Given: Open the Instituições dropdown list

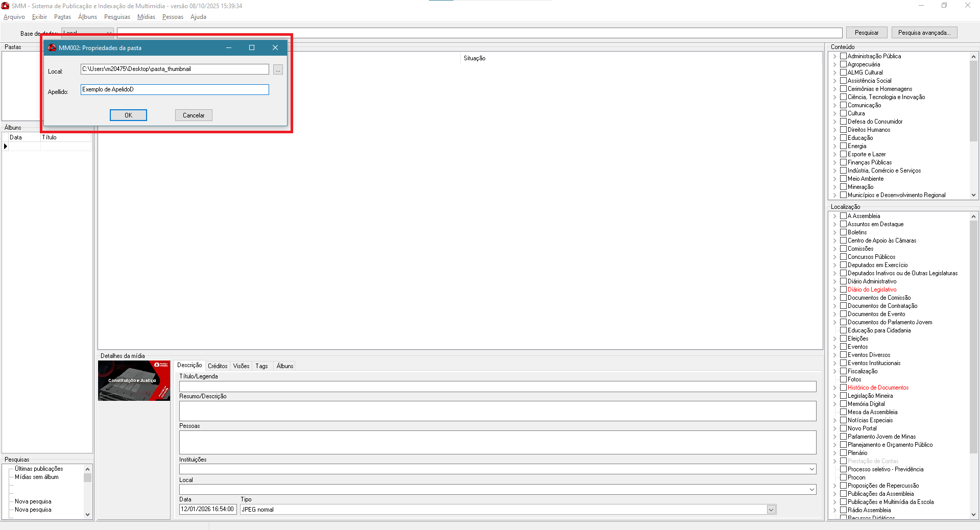Looking at the screenshot, I should (811, 469).
